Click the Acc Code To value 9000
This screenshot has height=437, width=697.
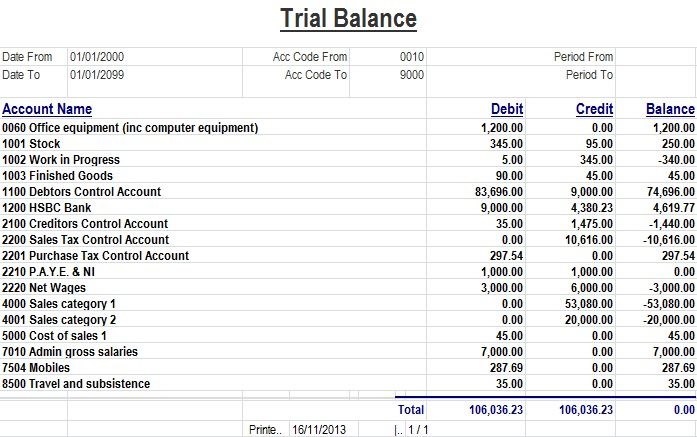point(411,75)
